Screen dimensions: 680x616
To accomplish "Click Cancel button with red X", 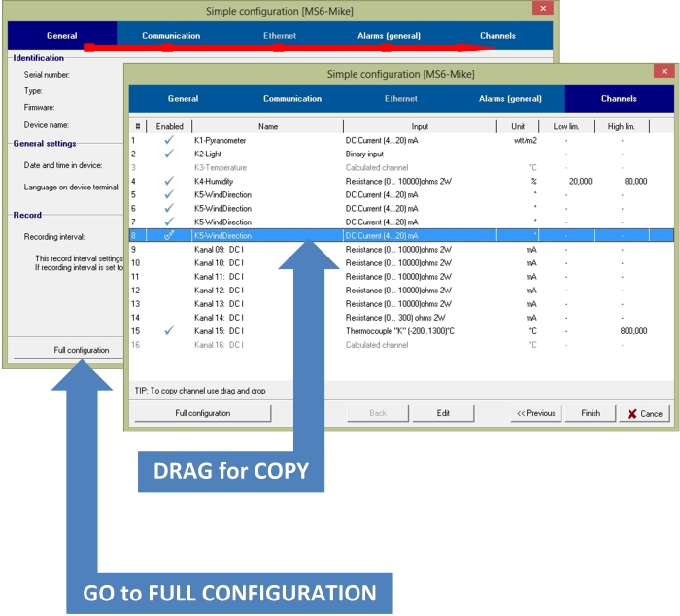I will (x=645, y=413).
